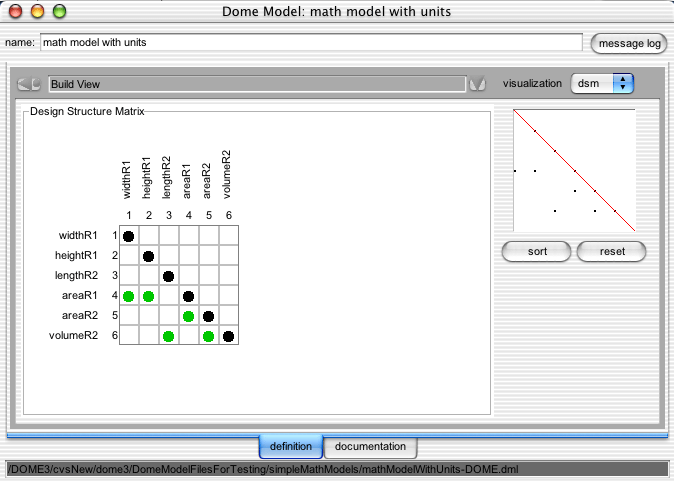This screenshot has width=674, height=482.
Task: Click the black dot at heightR1 diagonal cell
Action: 148,257
